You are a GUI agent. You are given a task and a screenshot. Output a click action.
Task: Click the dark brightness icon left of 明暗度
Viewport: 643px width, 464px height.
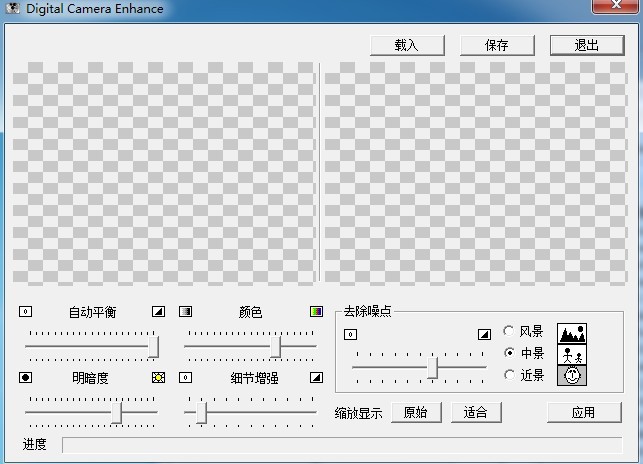[26, 378]
